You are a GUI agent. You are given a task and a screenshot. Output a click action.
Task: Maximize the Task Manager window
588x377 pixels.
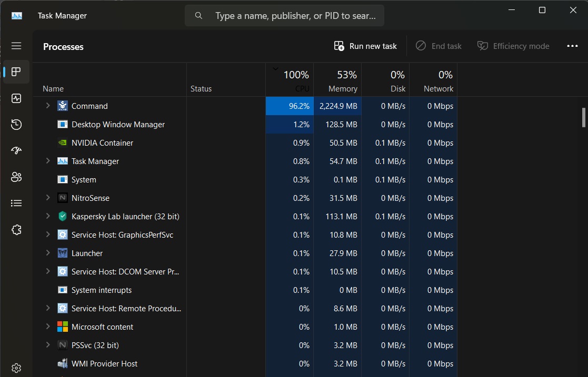coord(542,10)
